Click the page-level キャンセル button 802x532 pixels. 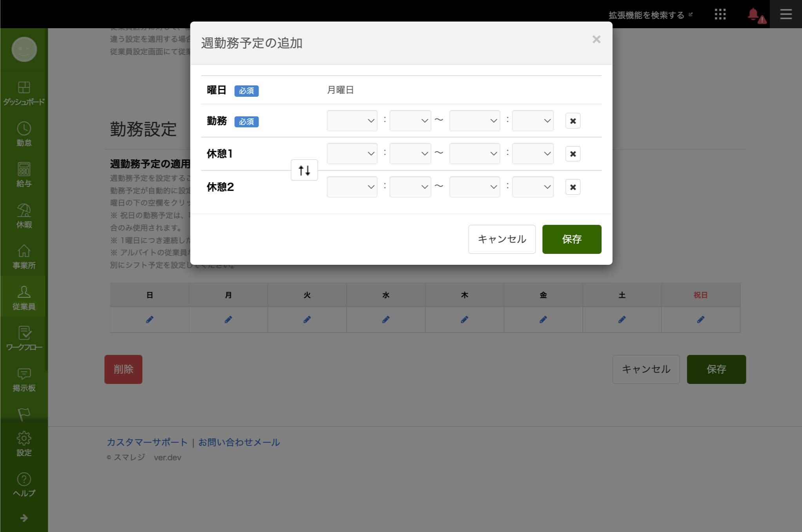pyautogui.click(x=646, y=369)
